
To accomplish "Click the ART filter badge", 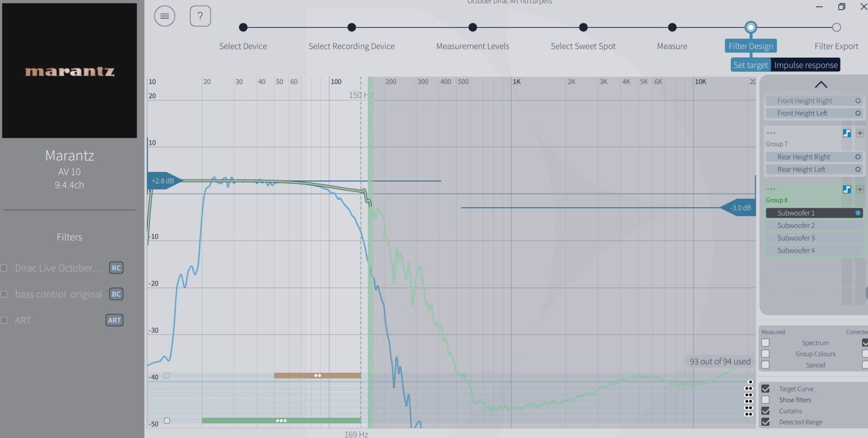I will (x=114, y=320).
